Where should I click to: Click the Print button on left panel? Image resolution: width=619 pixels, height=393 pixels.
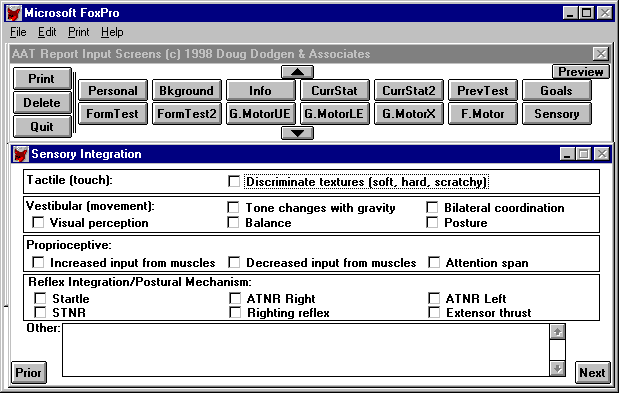[42, 79]
